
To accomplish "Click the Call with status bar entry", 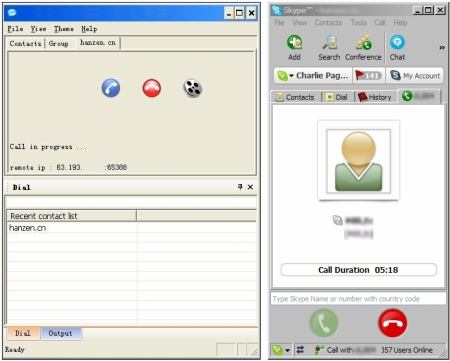I will coord(345,350).
